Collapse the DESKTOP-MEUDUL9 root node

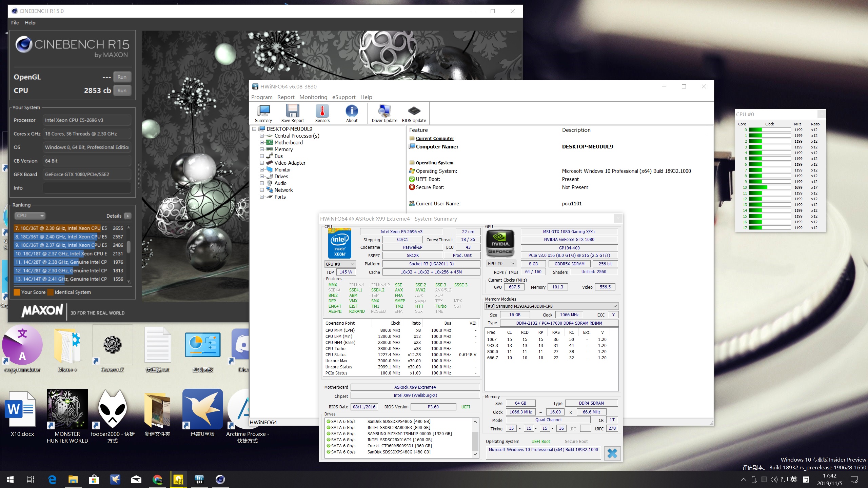coord(254,129)
